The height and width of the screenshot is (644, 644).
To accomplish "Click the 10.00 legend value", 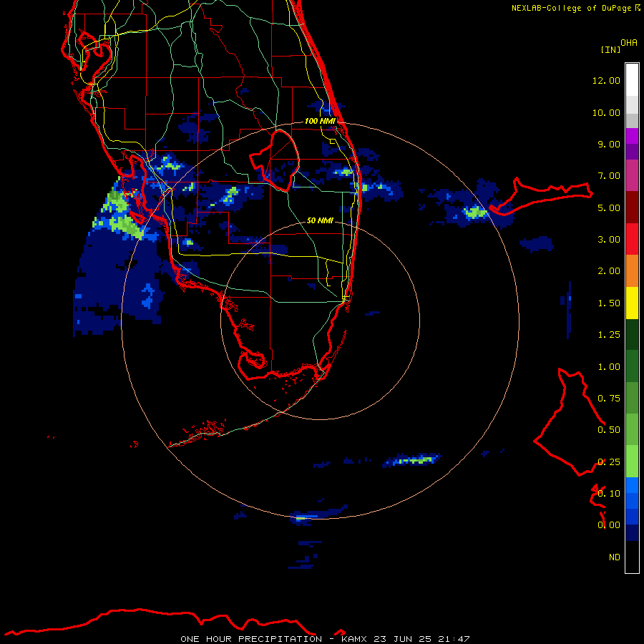I will pos(606,112).
